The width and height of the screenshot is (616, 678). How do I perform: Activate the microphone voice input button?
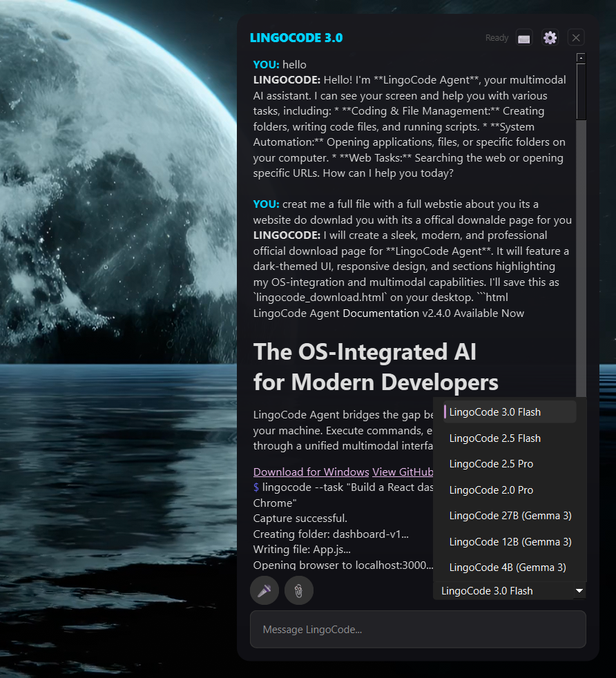click(x=264, y=590)
